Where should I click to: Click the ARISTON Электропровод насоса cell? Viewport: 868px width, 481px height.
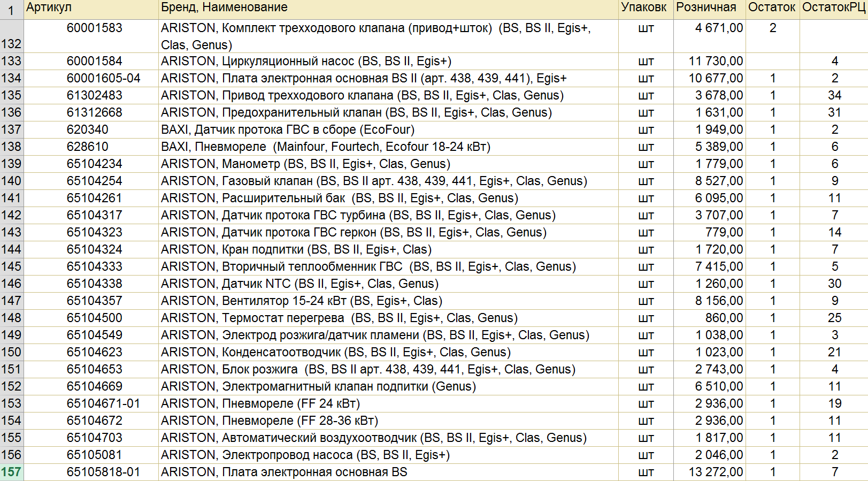tap(388, 455)
